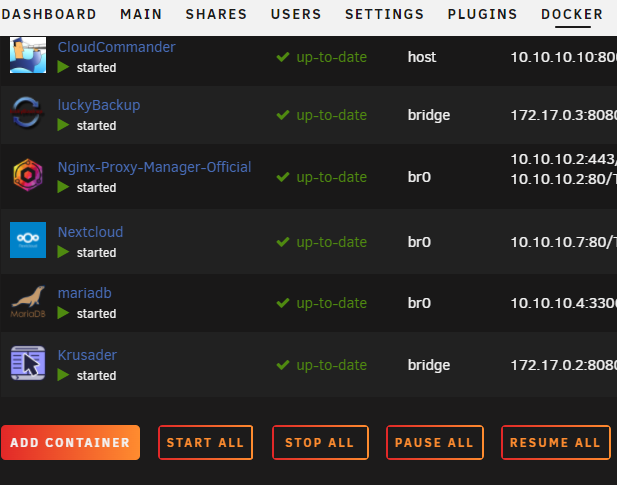
Task: Click the luckyBackup up-to-date status text
Action: (332, 115)
